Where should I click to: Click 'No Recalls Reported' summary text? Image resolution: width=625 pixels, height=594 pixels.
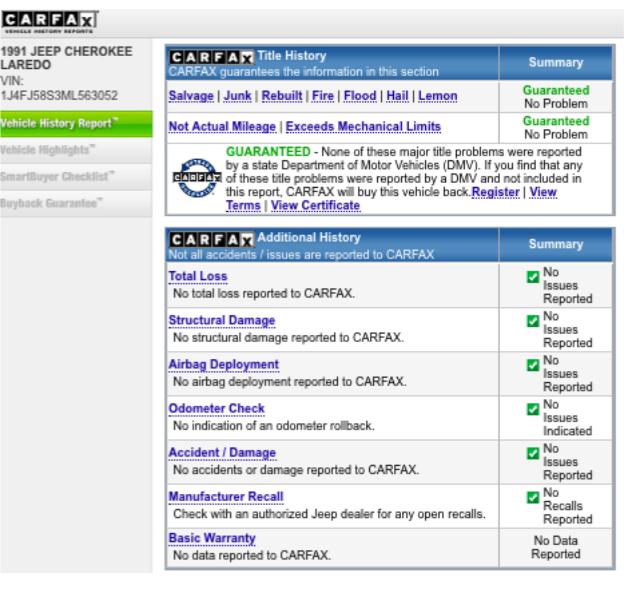point(568,506)
